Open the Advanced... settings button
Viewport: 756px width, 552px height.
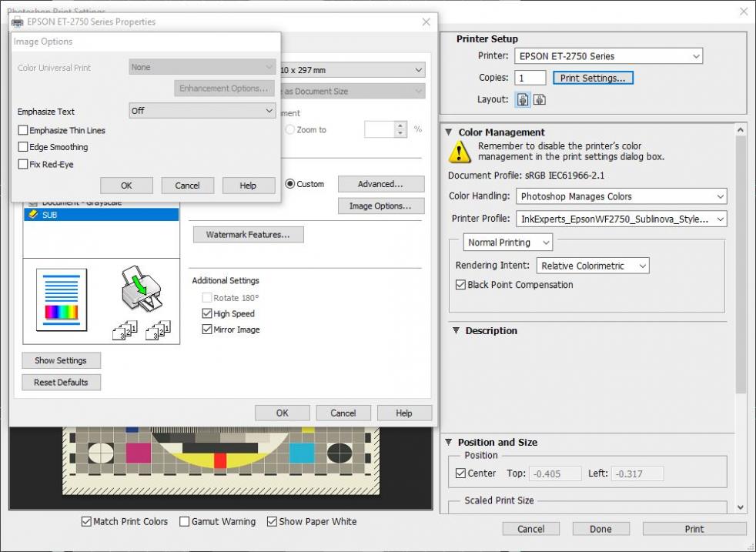(x=381, y=184)
